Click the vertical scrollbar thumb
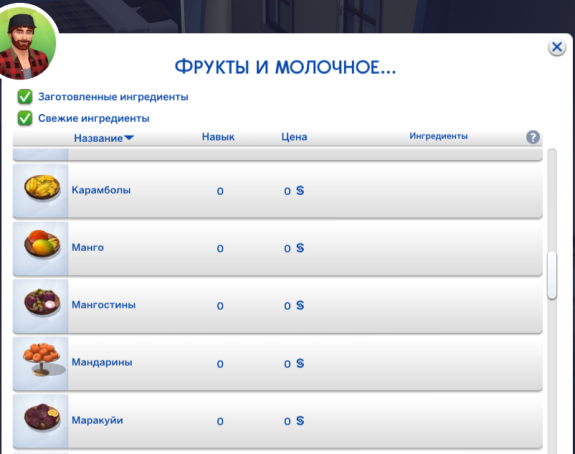The image size is (575, 454). (x=552, y=275)
